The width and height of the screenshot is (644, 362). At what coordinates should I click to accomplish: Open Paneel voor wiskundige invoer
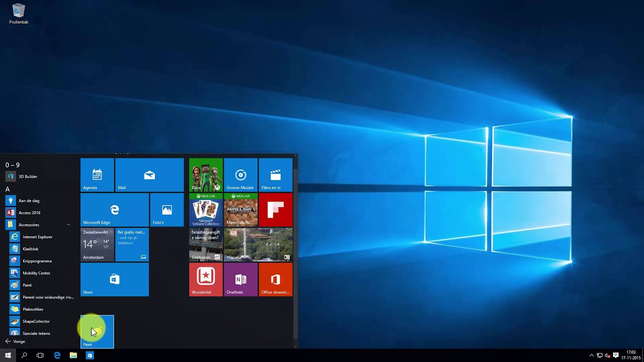(x=41, y=297)
